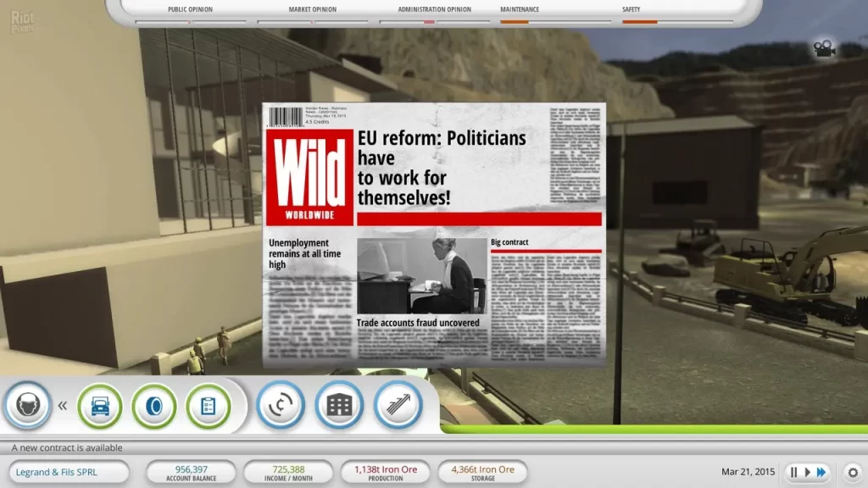Open game settings gear
Image resolution: width=868 pixels, height=488 pixels.
[x=853, y=472]
